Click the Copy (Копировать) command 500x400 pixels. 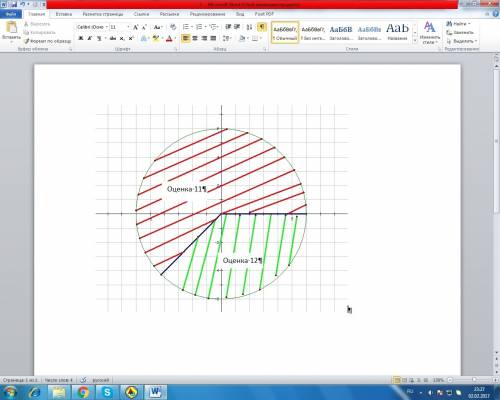(x=39, y=32)
